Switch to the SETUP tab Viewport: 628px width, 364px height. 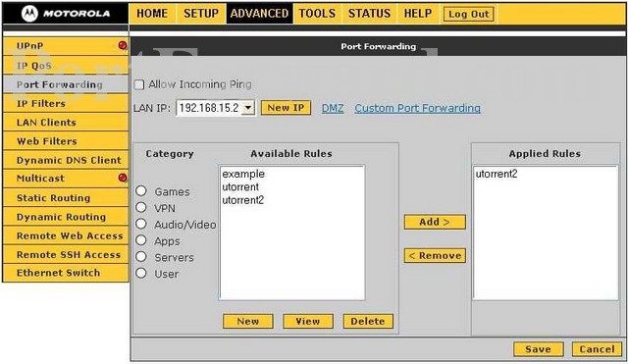click(x=201, y=13)
